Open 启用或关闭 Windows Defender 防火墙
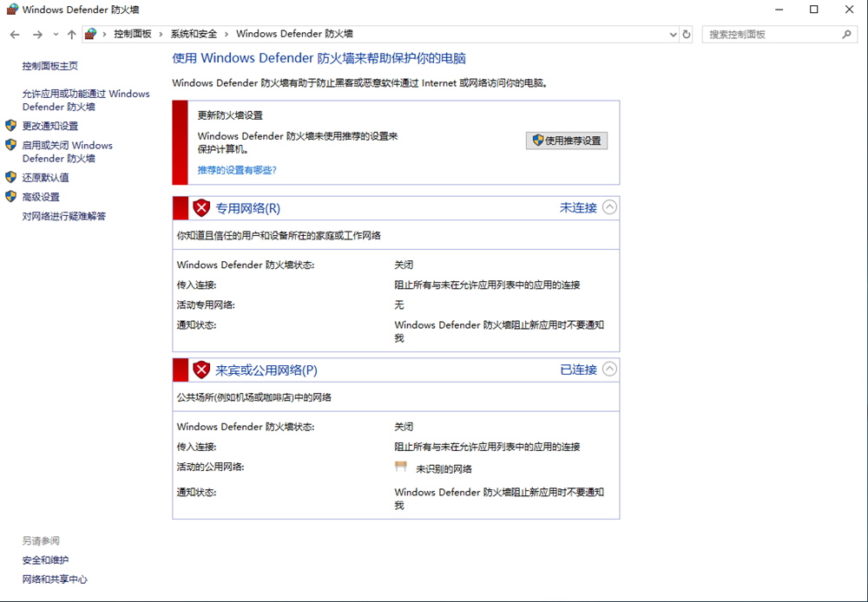 (67, 152)
